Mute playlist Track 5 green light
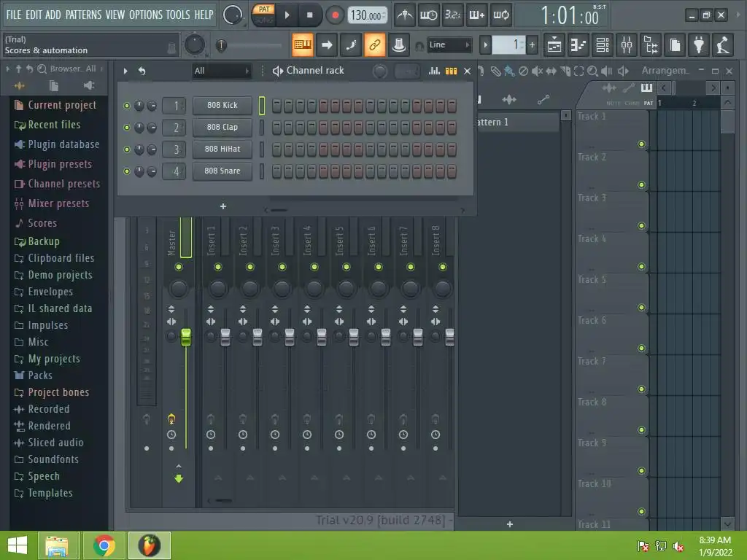 pyautogui.click(x=642, y=308)
